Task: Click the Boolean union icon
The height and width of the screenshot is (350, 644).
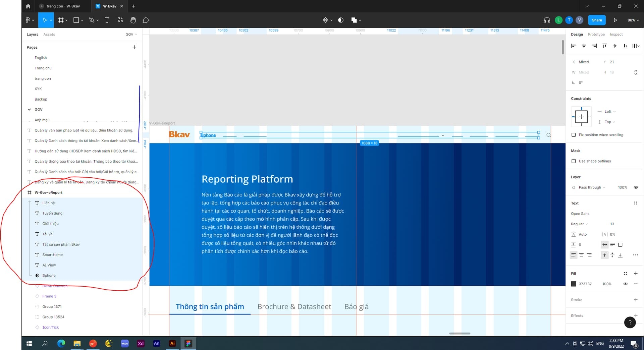Action: point(354,20)
